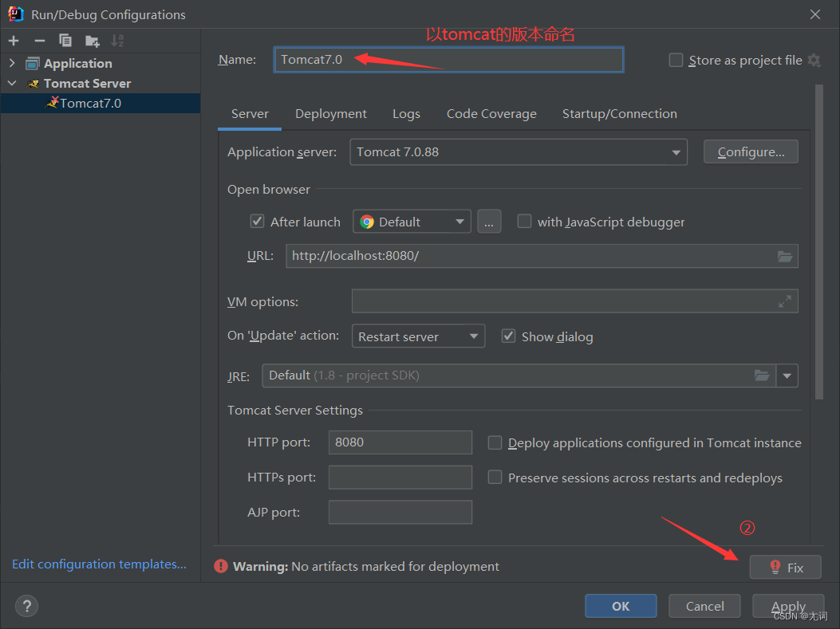840x629 pixels.
Task: Click the vertical scrollbar in settings panel
Action: point(818,242)
